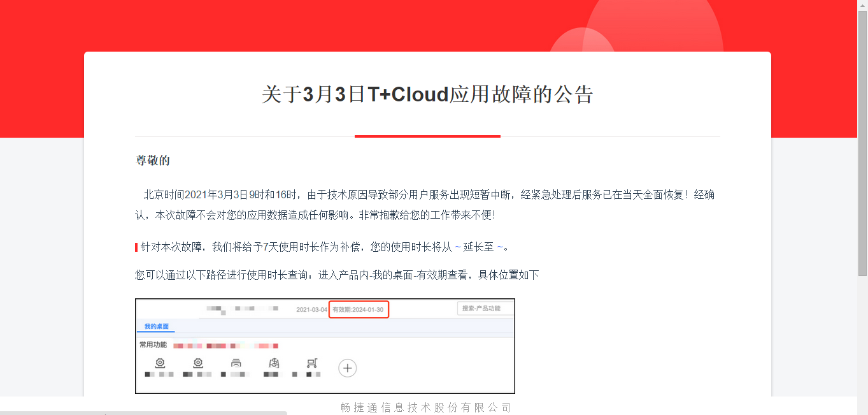The height and width of the screenshot is (415, 868).
Task: Click the 常用功能 label
Action: pyautogui.click(x=153, y=345)
